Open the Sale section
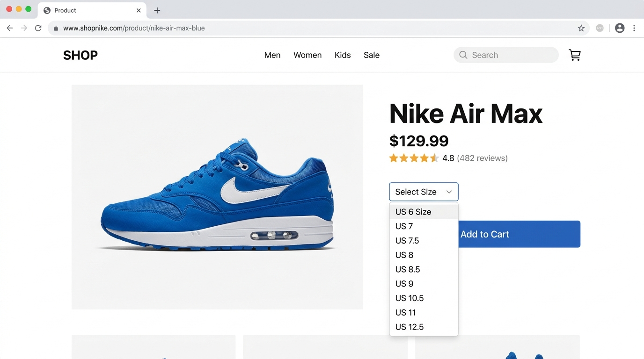This screenshot has height=359, width=644. tap(372, 55)
